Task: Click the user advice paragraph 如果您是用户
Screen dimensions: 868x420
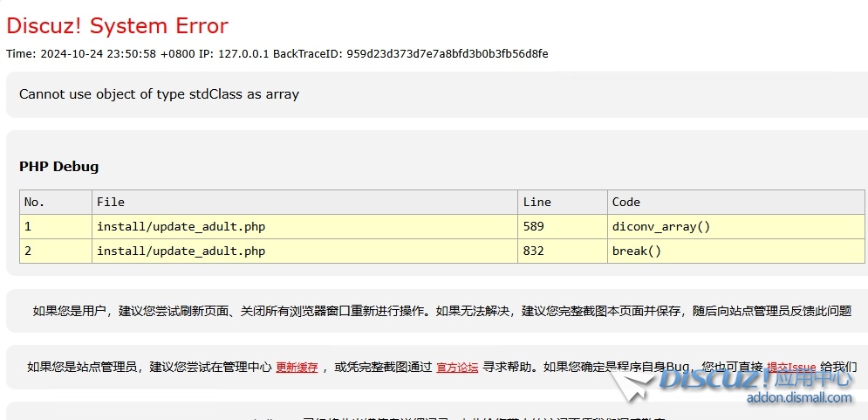Action: 441,311
